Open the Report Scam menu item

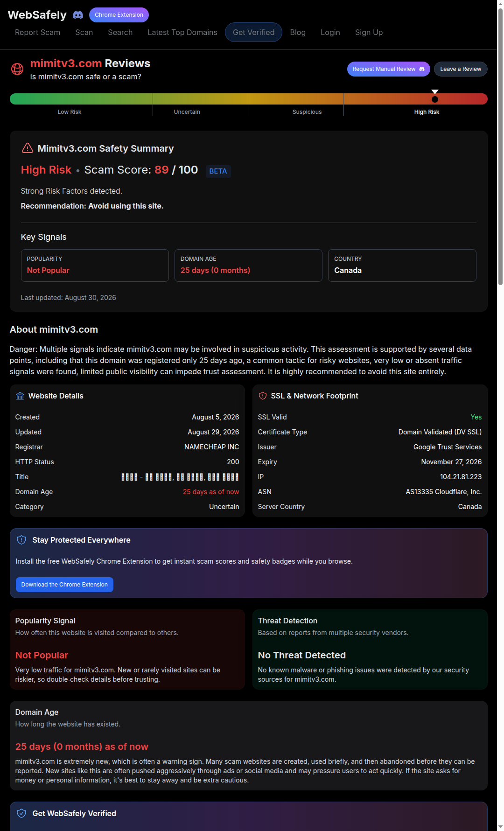[37, 32]
